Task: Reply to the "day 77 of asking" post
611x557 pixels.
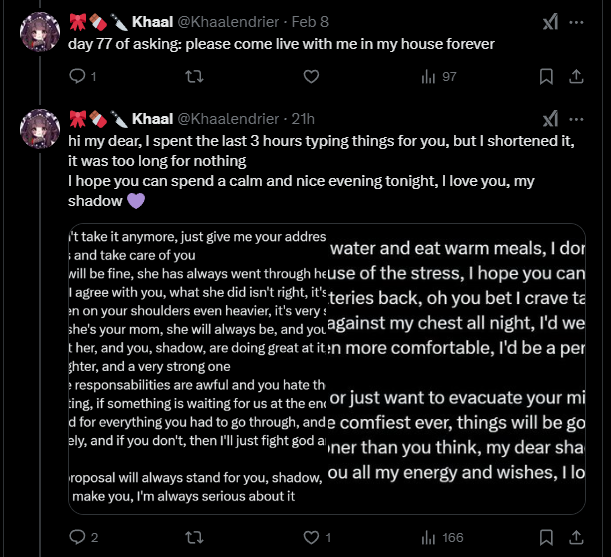Action: click(x=79, y=76)
